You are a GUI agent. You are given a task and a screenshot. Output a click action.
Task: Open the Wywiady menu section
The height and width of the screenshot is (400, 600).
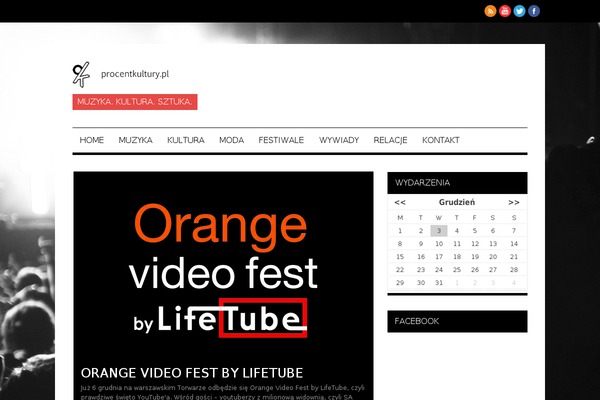tap(339, 140)
